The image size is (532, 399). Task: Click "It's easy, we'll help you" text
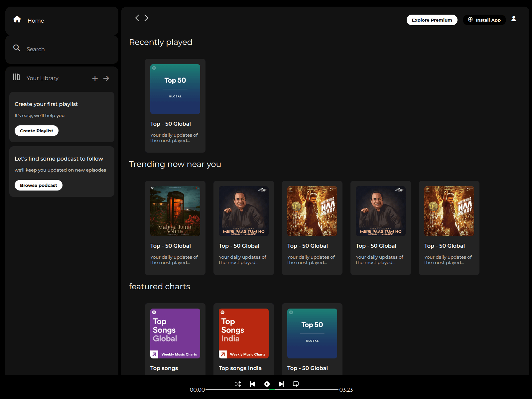pyautogui.click(x=40, y=115)
